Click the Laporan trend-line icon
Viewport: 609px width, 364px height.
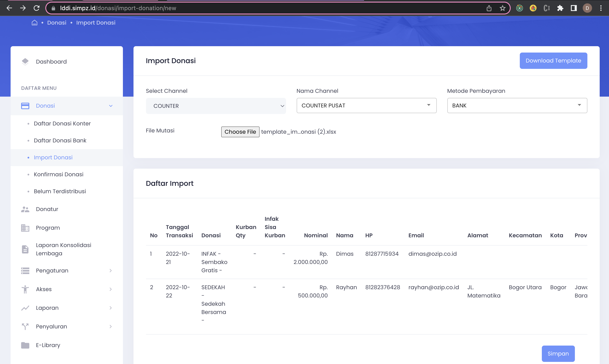25,308
